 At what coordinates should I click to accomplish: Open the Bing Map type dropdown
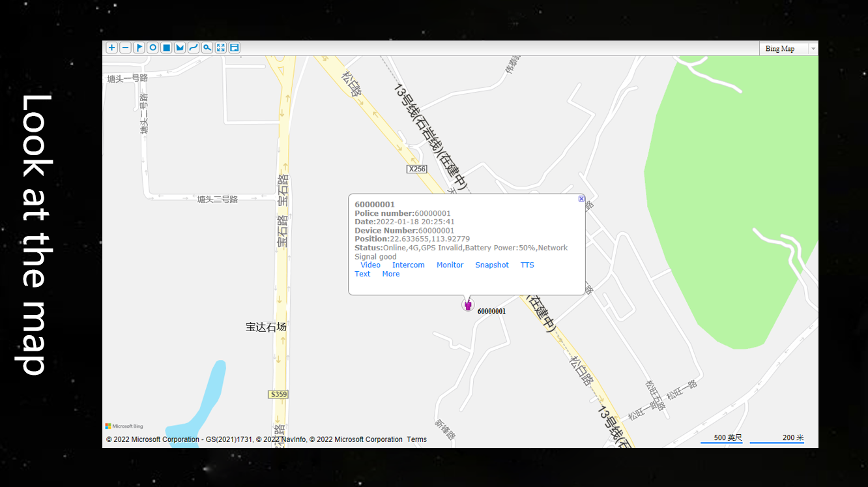pyautogui.click(x=813, y=48)
